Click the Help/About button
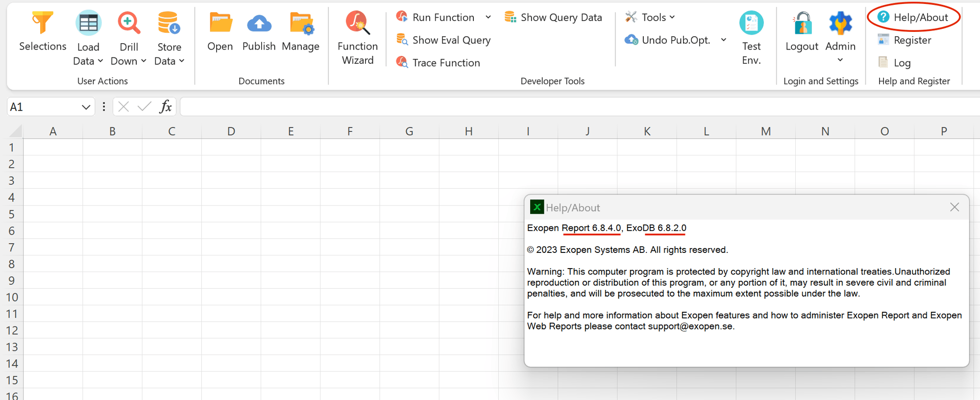Image resolution: width=980 pixels, height=400 pixels. point(913,17)
